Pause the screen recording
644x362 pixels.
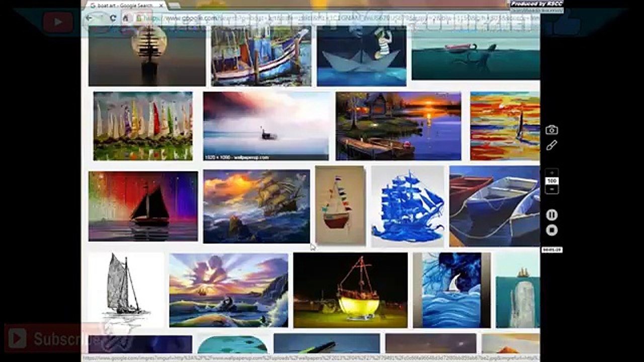point(552,215)
